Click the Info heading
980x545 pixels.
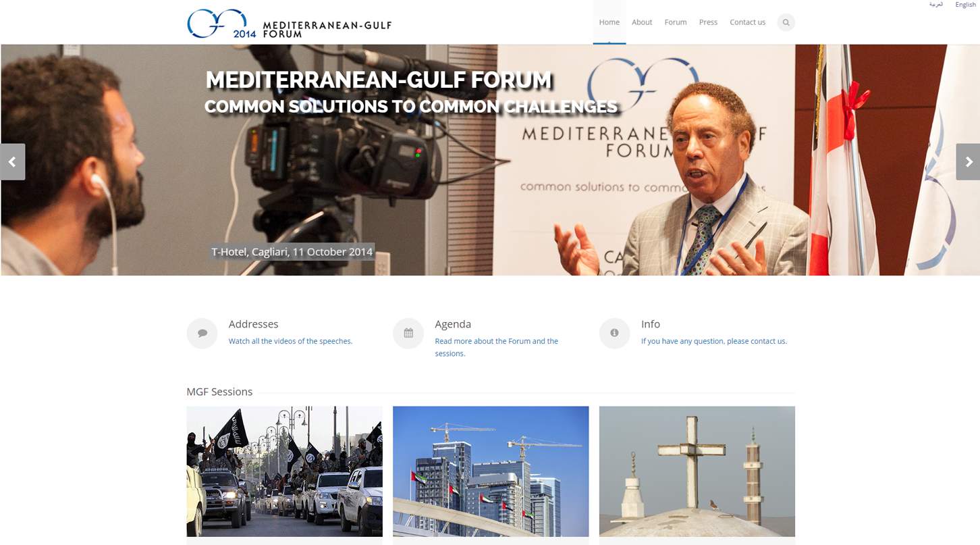point(651,324)
